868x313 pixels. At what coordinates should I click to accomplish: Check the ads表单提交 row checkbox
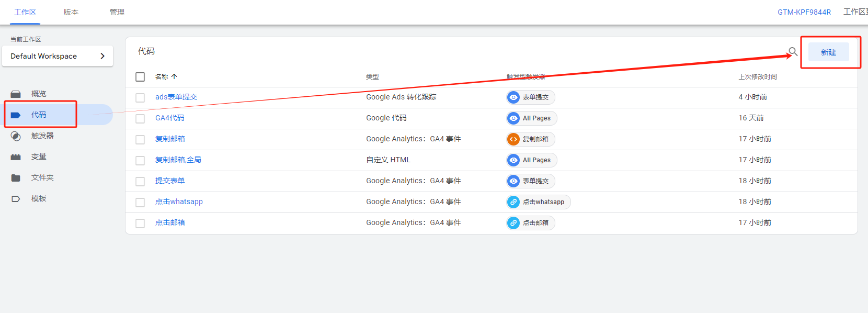[x=140, y=98]
